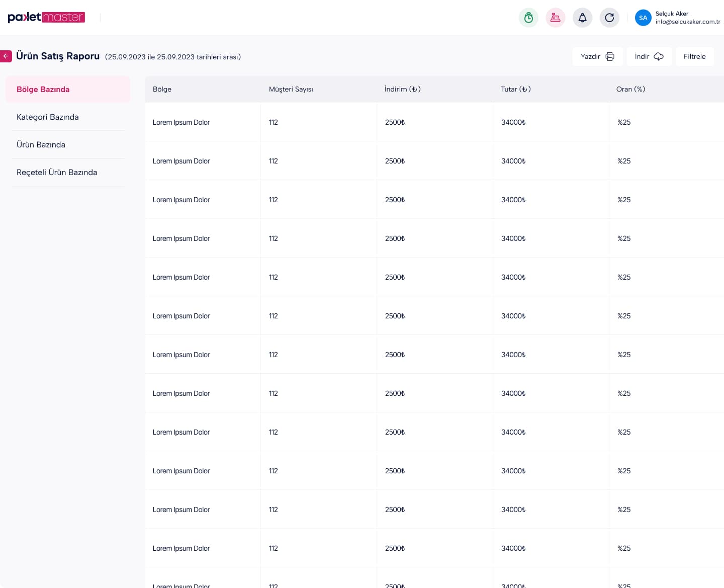This screenshot has width=724, height=588.
Task: Click the info@selcukaker.com.tr email text
Action: pos(688,22)
